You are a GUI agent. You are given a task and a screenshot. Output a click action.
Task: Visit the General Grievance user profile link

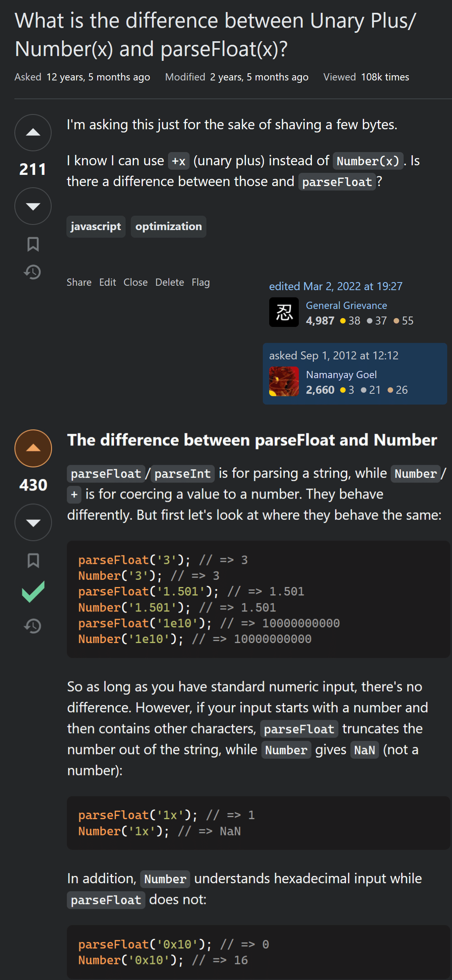click(x=346, y=306)
